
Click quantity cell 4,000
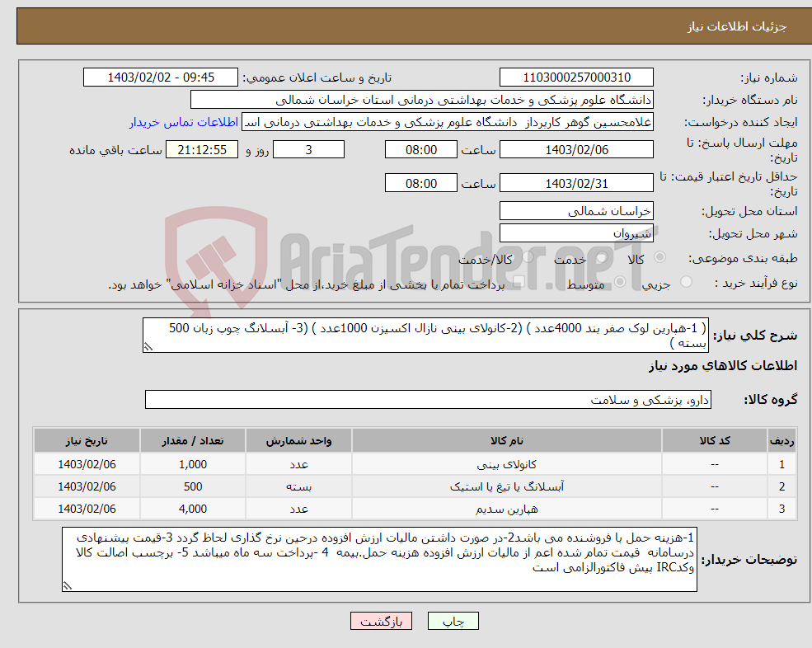(193, 509)
